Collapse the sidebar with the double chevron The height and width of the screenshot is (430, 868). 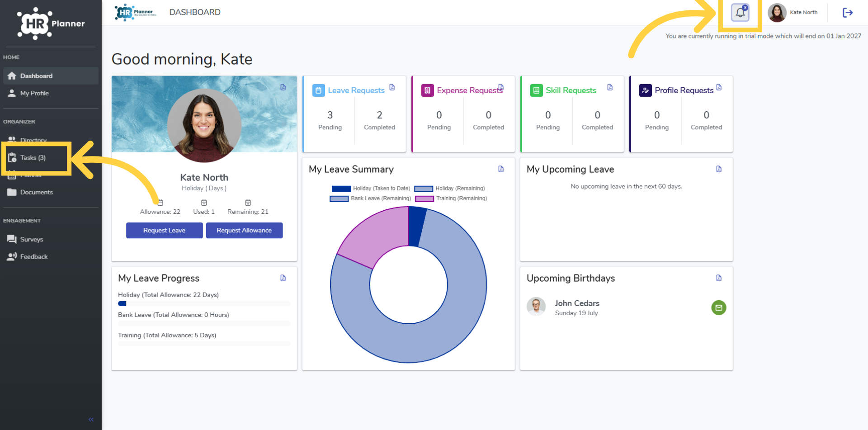coord(91,420)
